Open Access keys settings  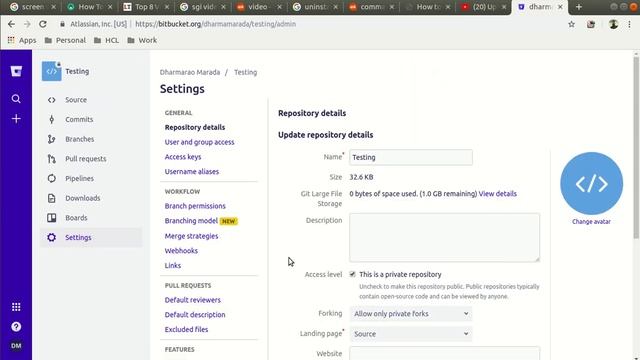click(183, 157)
